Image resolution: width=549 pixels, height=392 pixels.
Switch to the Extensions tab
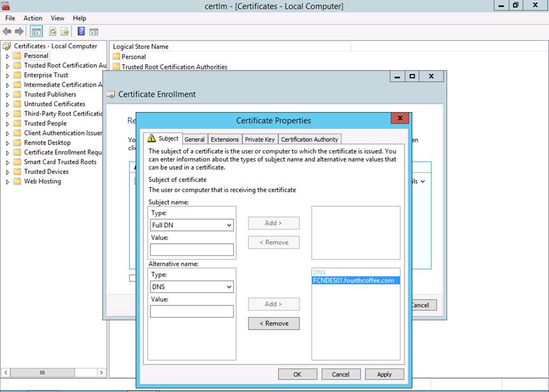[x=224, y=139]
